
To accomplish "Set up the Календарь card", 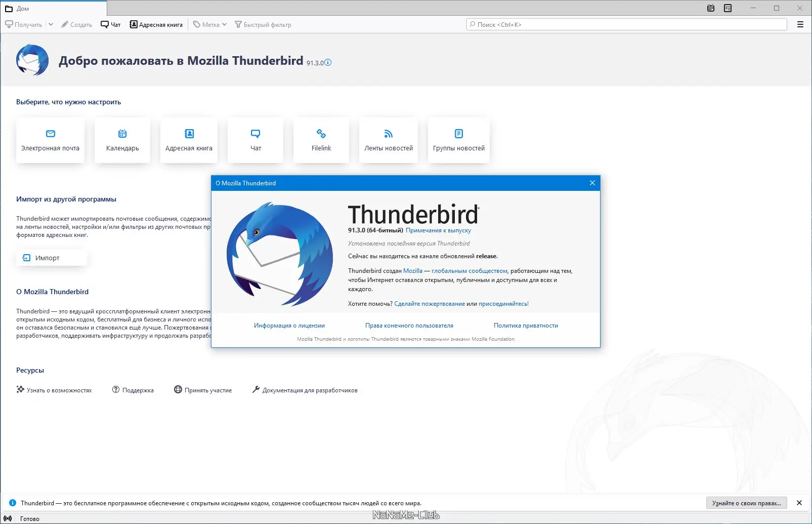I will click(x=122, y=140).
